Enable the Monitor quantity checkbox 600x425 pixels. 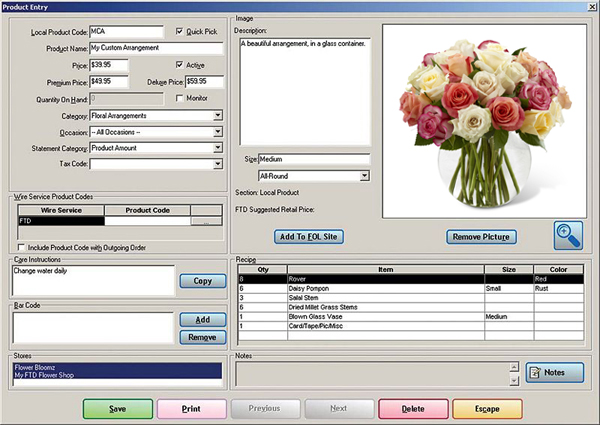click(x=180, y=98)
